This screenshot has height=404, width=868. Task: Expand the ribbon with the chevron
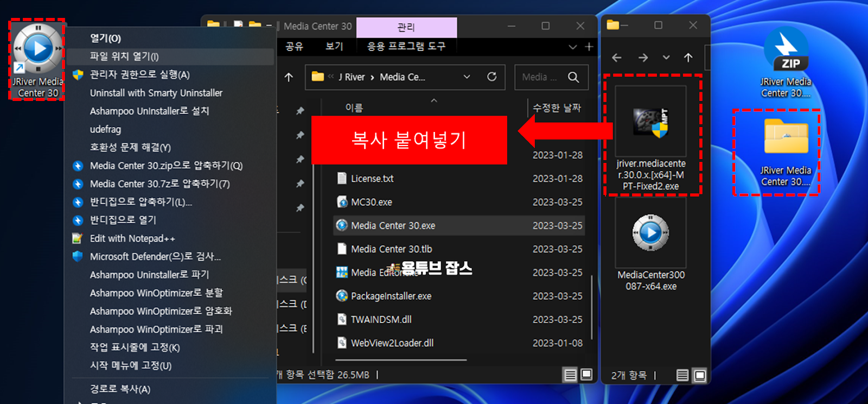[x=572, y=47]
